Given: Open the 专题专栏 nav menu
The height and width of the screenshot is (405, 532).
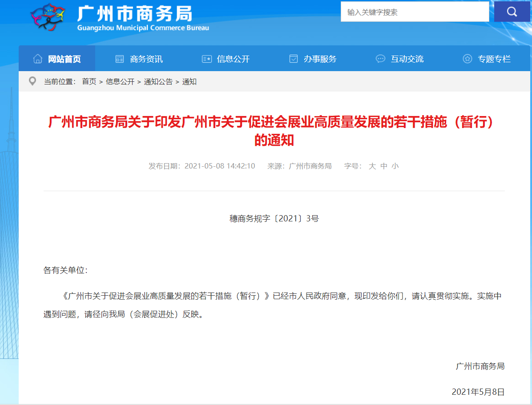Looking at the screenshot, I should [487, 59].
